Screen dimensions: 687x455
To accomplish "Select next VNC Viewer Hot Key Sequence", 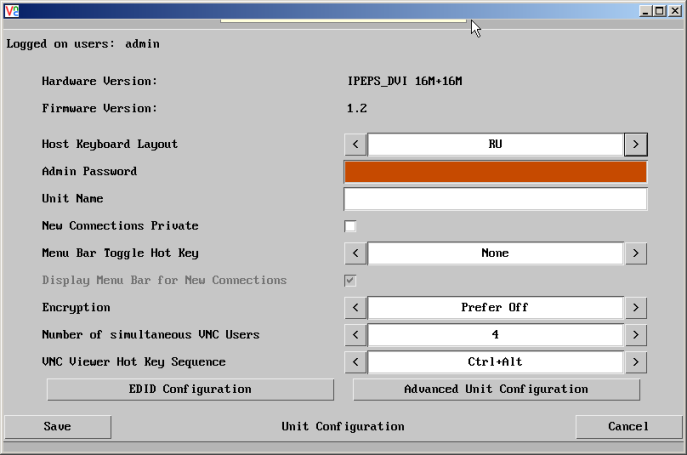I will 636,362.
